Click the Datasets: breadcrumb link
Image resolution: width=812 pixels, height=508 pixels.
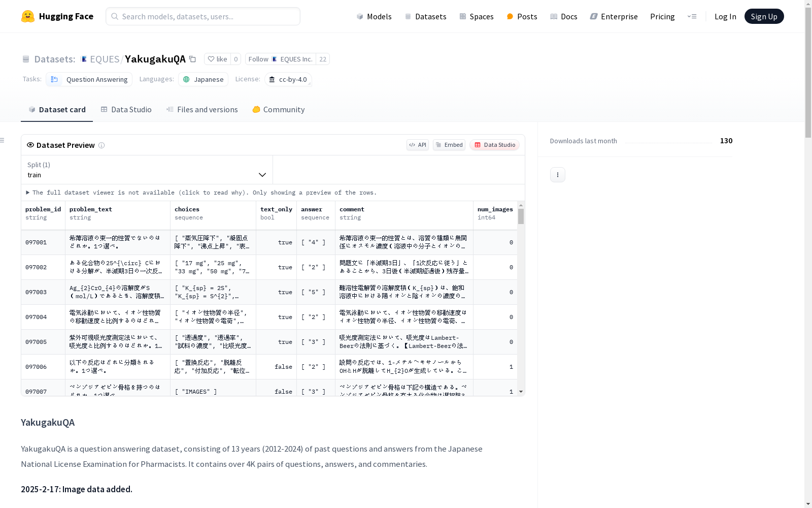(x=54, y=59)
